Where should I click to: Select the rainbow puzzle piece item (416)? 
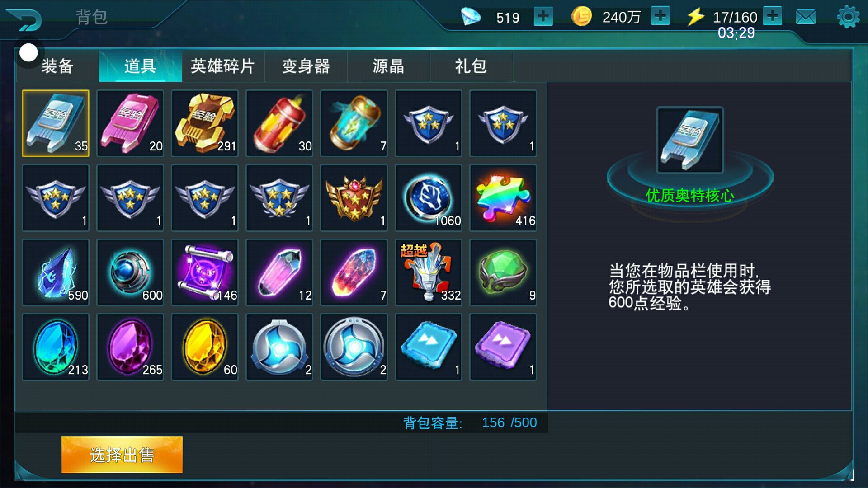503,198
